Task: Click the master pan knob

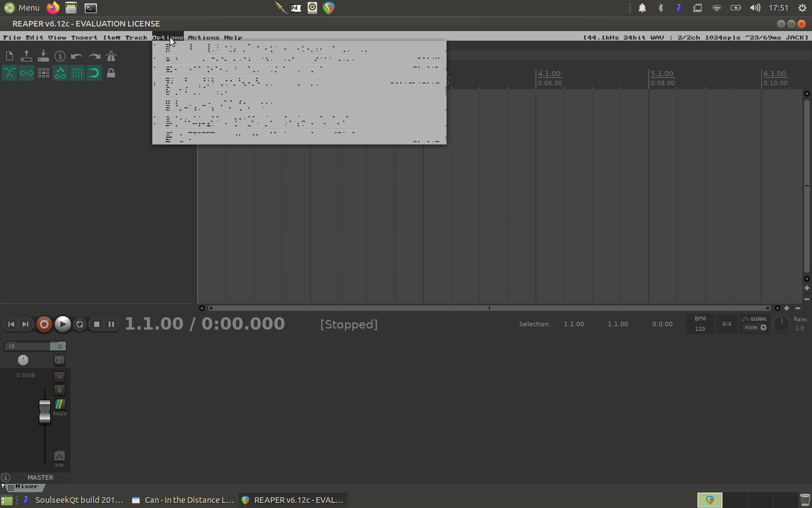Action: coord(23,360)
